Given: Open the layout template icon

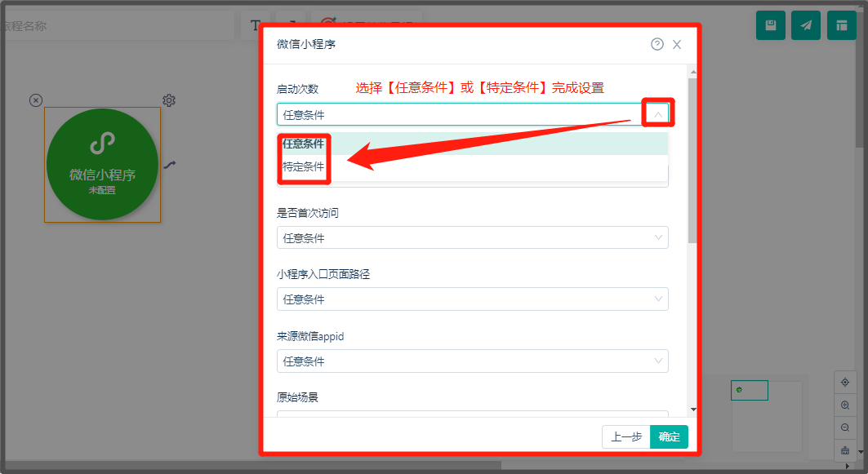Looking at the screenshot, I should point(841,25).
